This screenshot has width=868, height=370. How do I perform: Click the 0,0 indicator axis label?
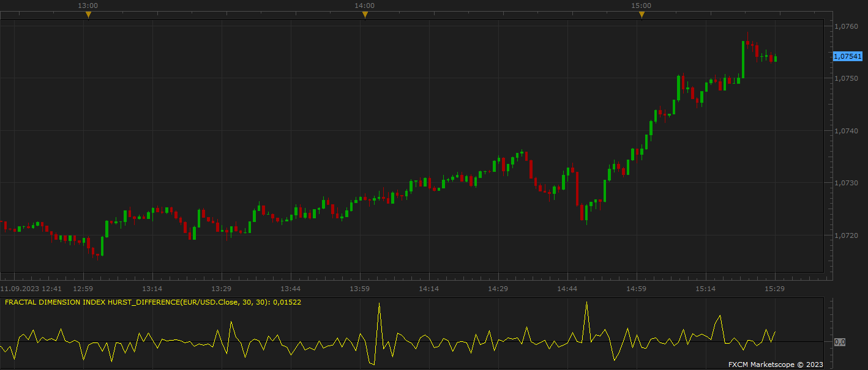[x=840, y=342]
